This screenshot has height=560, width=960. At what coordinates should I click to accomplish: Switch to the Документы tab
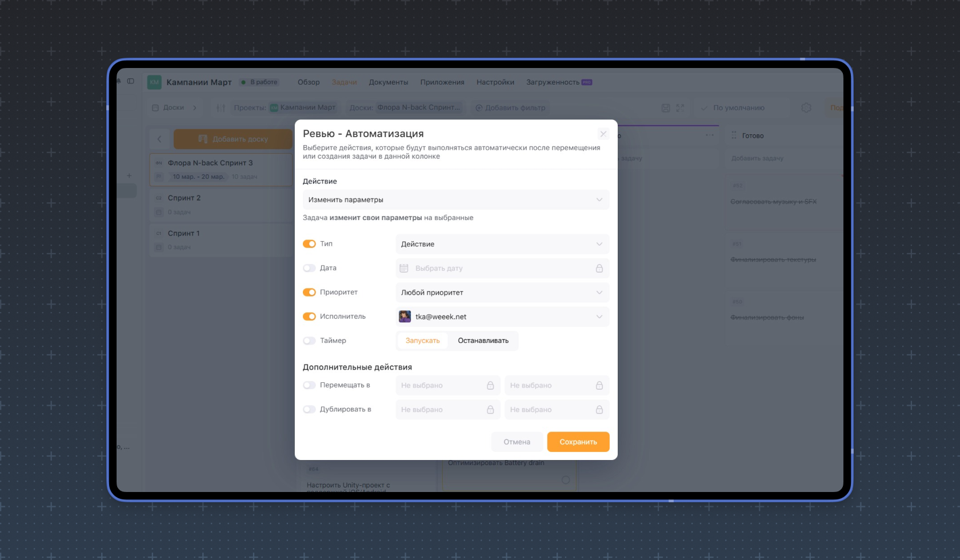tap(388, 82)
